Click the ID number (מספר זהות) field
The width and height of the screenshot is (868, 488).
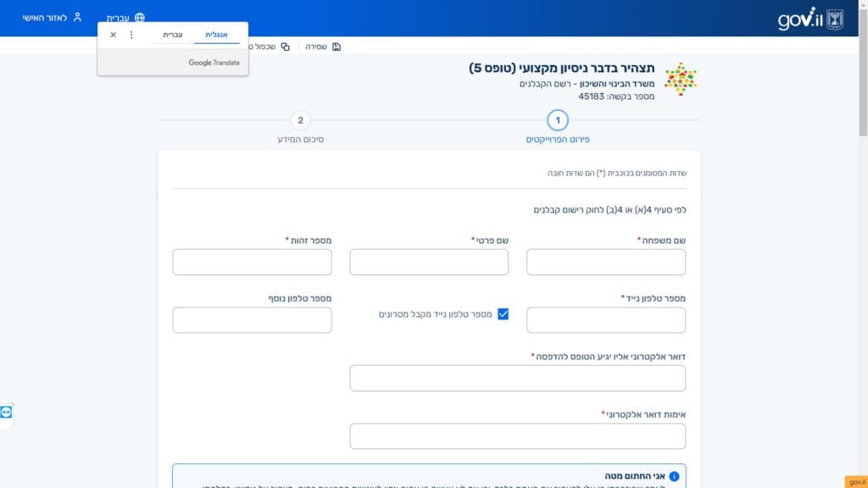(x=252, y=263)
